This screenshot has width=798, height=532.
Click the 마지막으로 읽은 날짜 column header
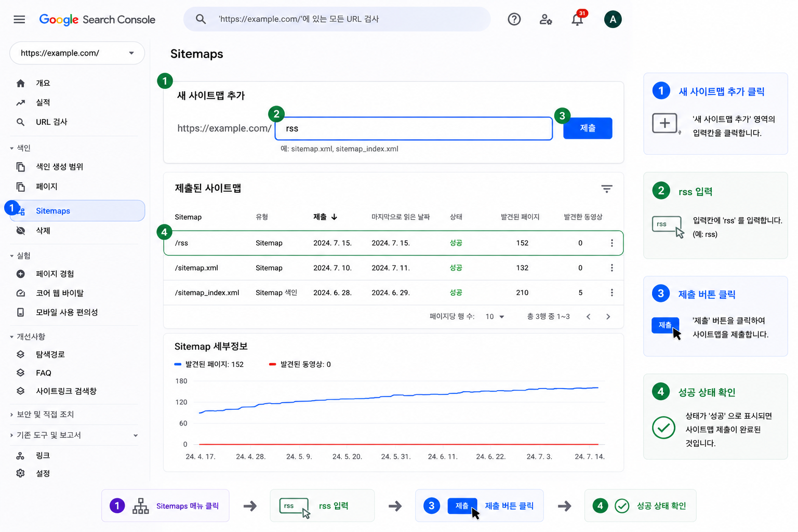[x=401, y=217]
